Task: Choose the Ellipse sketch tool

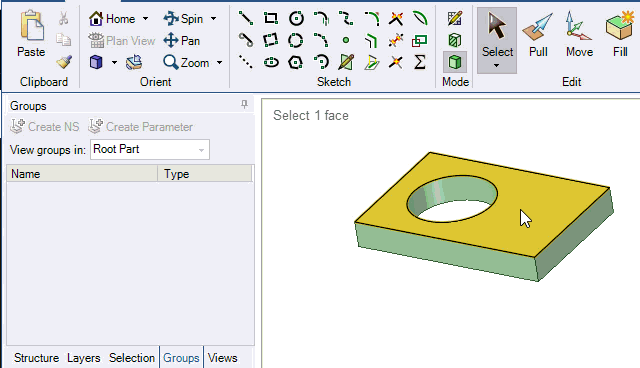Action: 271,62
